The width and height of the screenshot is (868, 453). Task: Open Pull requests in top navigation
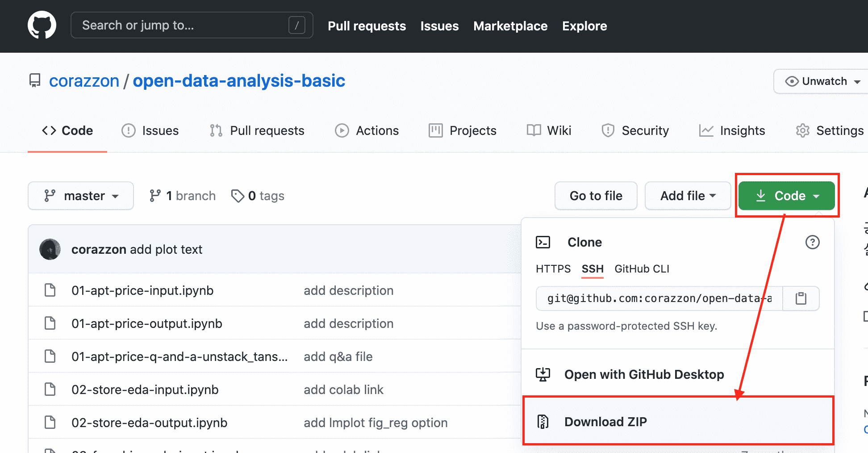pyautogui.click(x=367, y=26)
